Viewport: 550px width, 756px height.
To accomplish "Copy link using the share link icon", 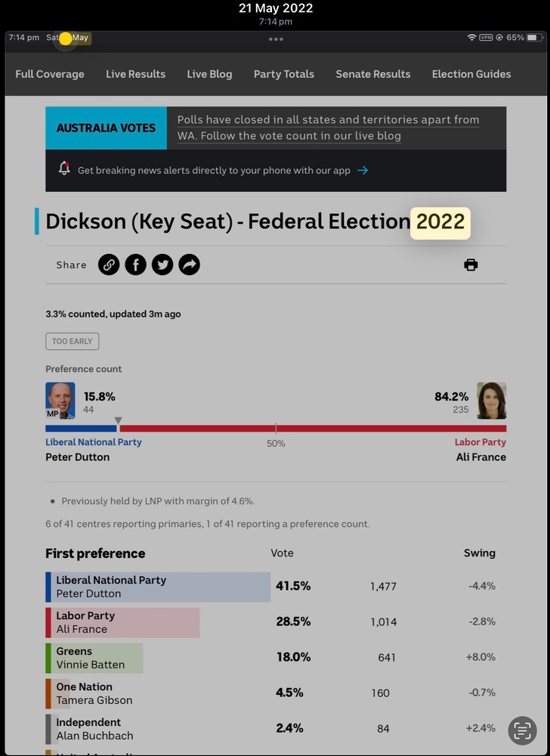I will click(109, 265).
